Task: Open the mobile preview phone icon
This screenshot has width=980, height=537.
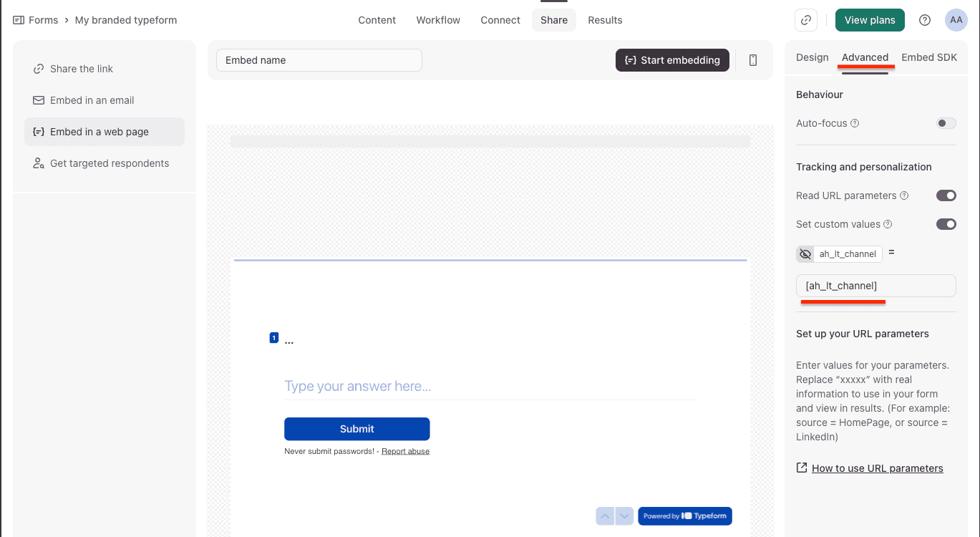Action: [752, 60]
